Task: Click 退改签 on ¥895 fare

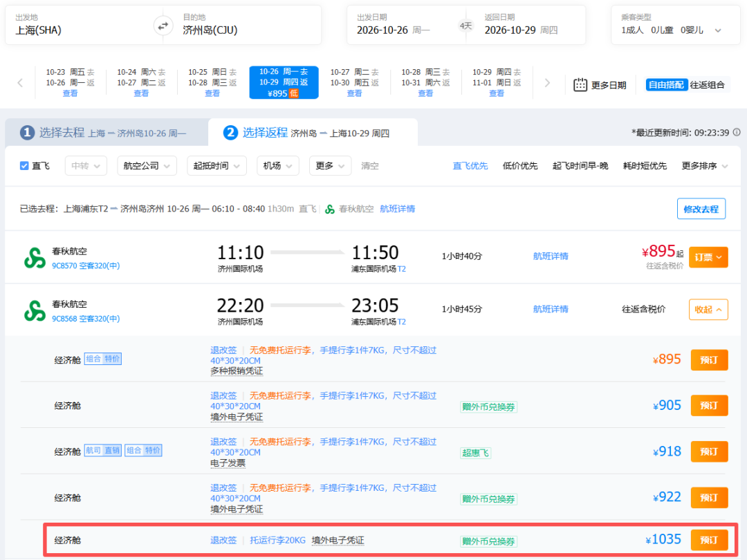Action: (223, 350)
